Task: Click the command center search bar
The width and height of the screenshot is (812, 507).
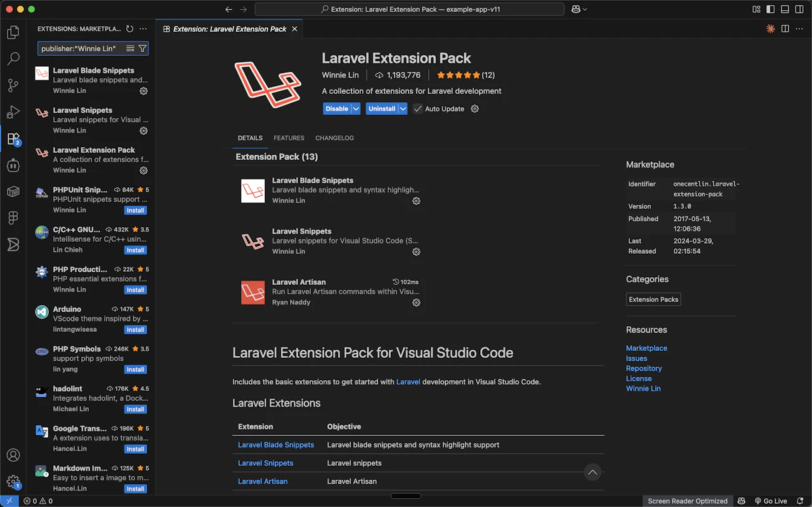Action: tap(409, 10)
